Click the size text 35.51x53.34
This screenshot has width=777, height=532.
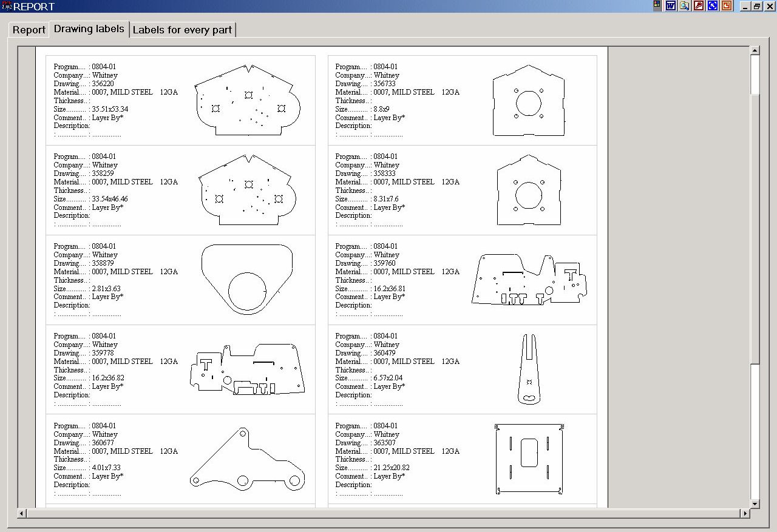click(x=110, y=109)
